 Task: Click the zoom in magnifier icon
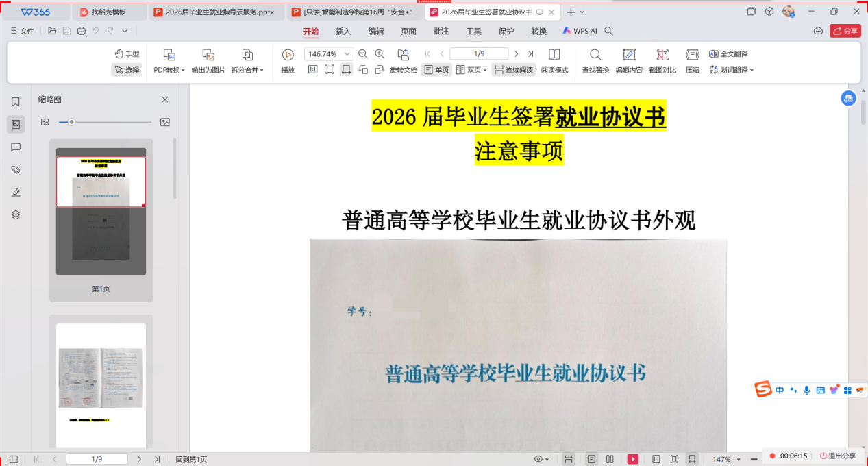[x=380, y=54]
